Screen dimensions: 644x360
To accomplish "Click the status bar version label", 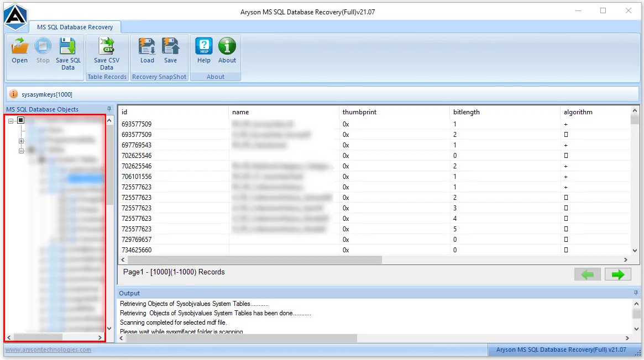I will 561,350.
